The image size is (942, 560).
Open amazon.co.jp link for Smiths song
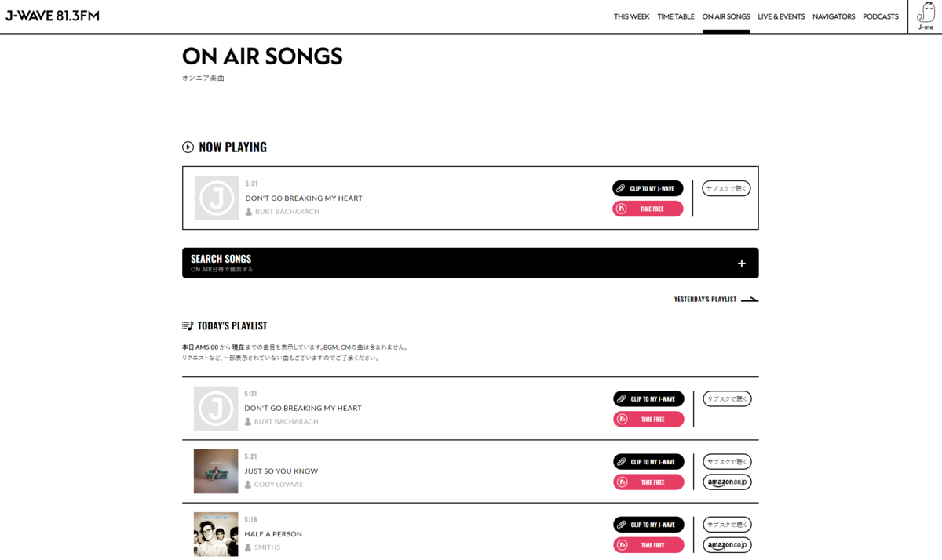[727, 545]
